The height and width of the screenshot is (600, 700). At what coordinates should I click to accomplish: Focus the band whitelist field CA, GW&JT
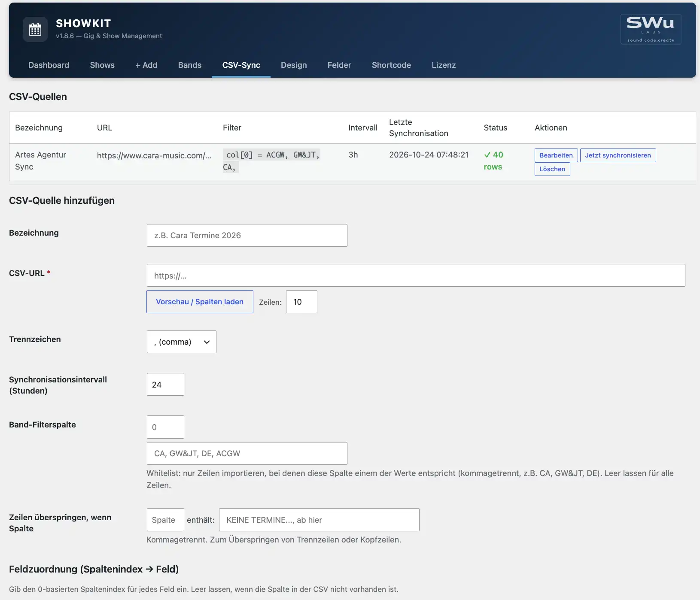coord(247,454)
